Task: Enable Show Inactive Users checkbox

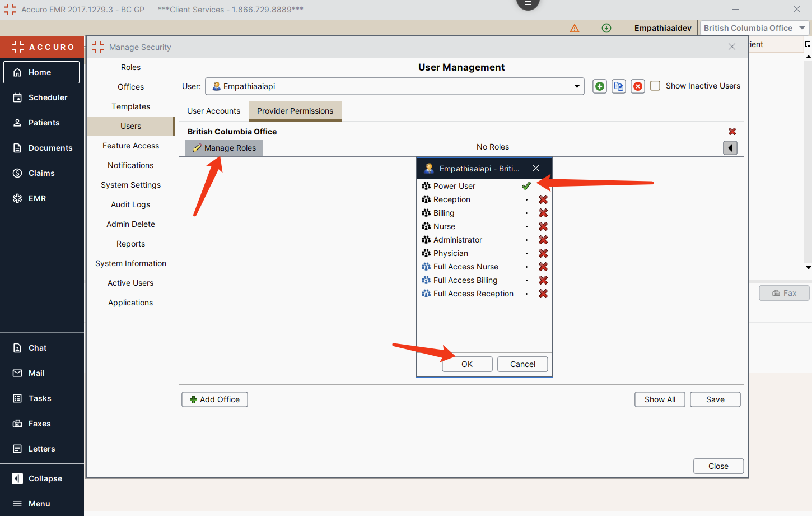Action: tap(655, 86)
